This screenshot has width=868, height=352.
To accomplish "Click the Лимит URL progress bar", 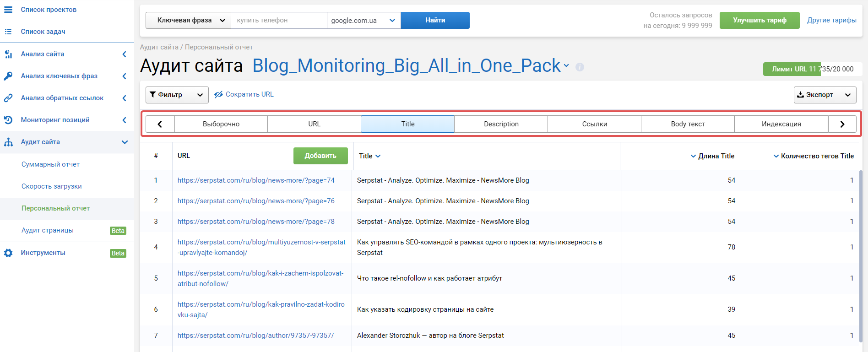I will (x=813, y=69).
